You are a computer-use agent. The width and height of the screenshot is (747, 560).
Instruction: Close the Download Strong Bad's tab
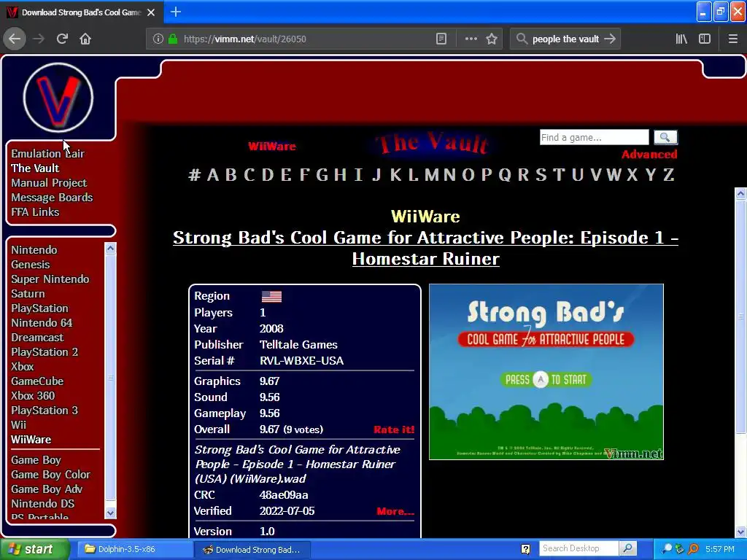pos(151,12)
